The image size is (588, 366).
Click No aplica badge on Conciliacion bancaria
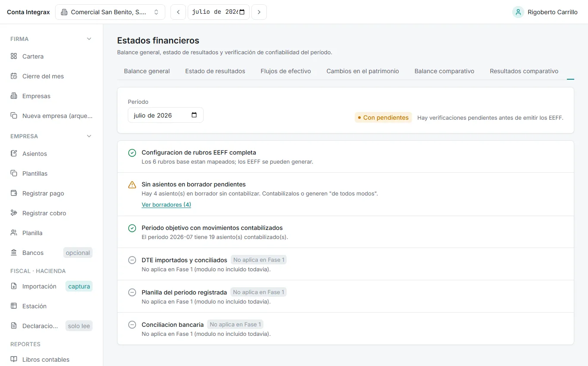(235, 324)
